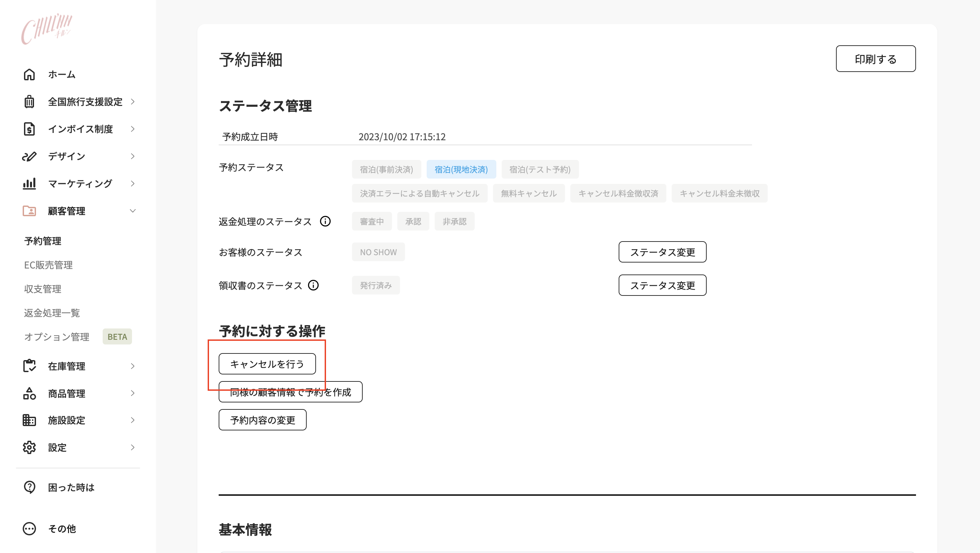980x553 pixels.
Task: Set customer status to NO SHOW
Action: pos(378,252)
